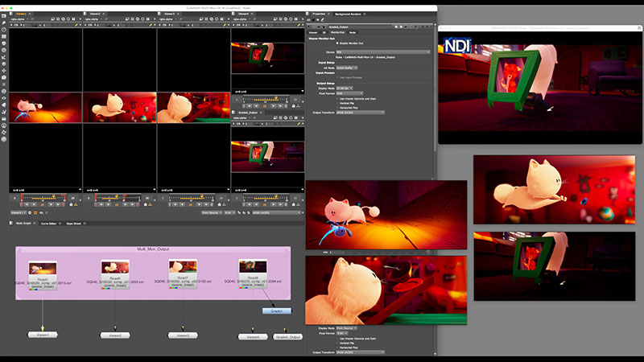Image resolution: width=644 pixels, height=362 pixels.
Task: Switch to the Curve Editor tab
Action: pyautogui.click(x=48, y=224)
